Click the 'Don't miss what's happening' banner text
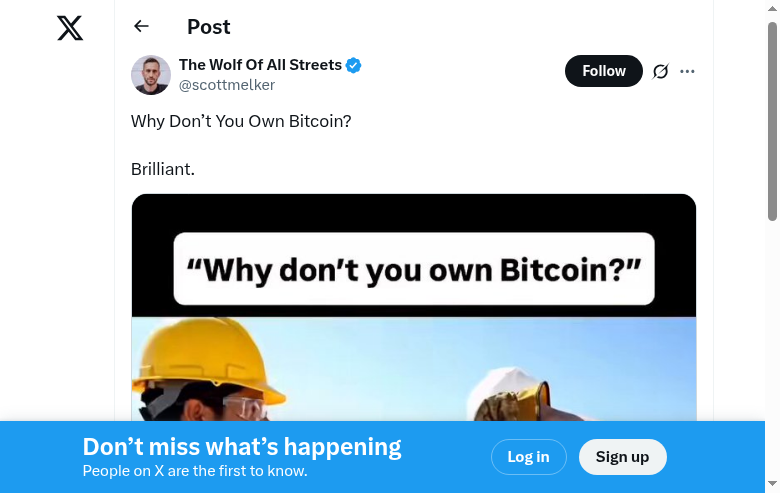This screenshot has height=493, width=780. coord(242,447)
